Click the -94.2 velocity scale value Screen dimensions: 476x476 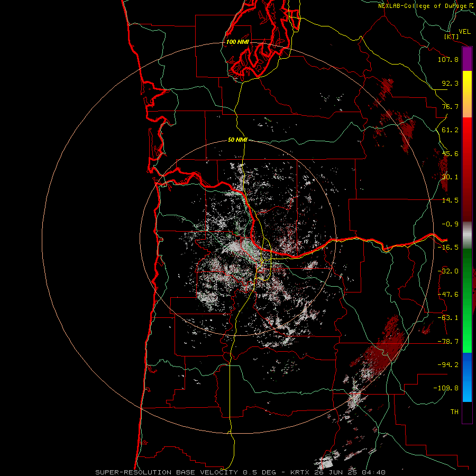coord(448,365)
